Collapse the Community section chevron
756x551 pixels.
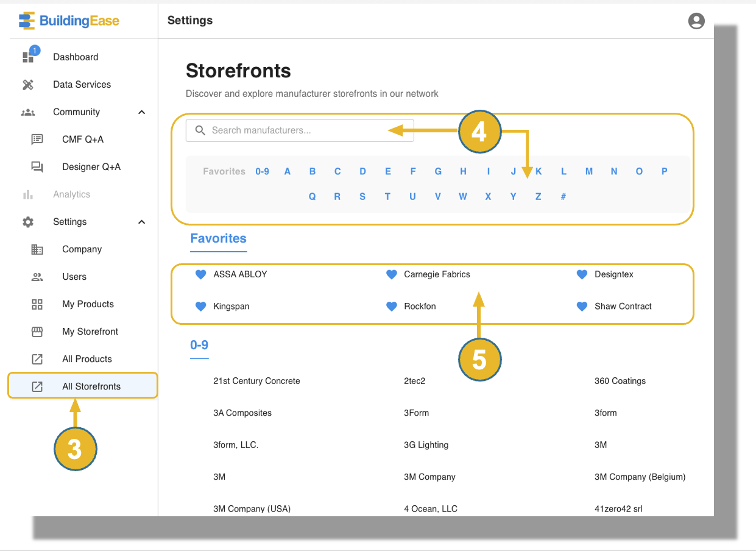pyautogui.click(x=141, y=112)
